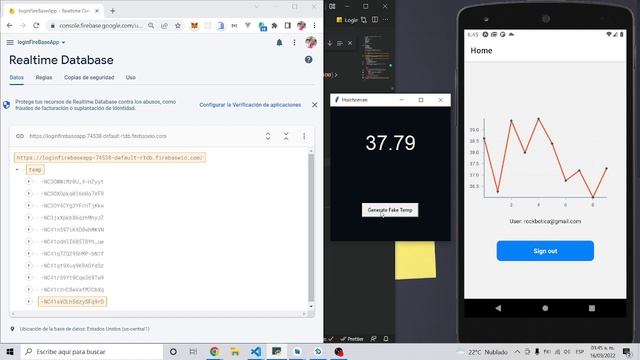Screen dimensions: 640x360
Task: Tap Android back navigation button
Action: (498, 308)
